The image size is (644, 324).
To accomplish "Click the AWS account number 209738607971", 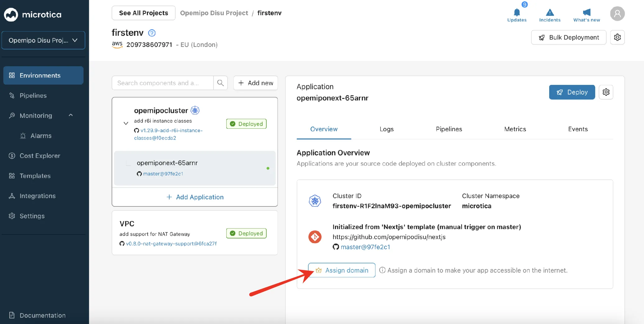I will click(149, 44).
